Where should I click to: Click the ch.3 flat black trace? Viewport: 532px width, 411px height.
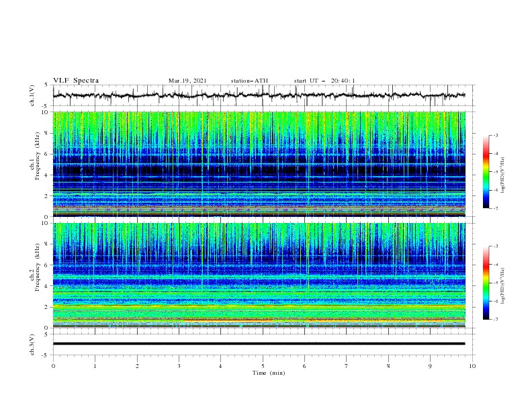coord(259,344)
